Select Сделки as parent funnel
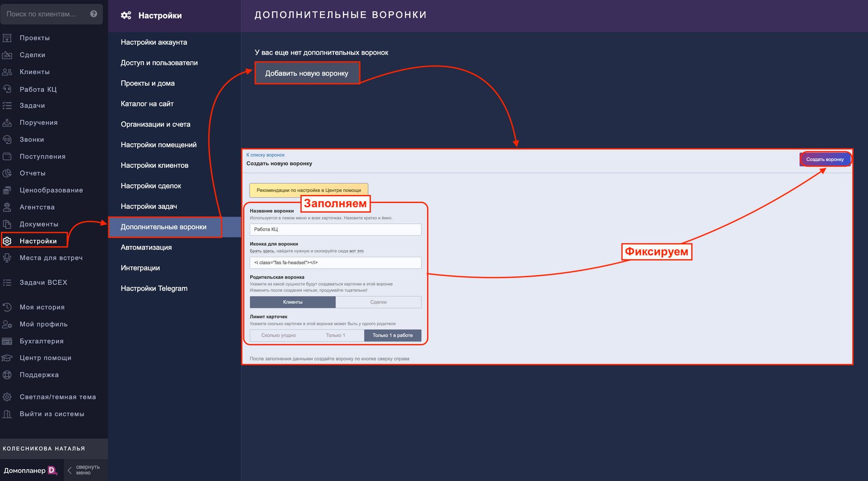This screenshot has height=481, width=868. tap(378, 302)
